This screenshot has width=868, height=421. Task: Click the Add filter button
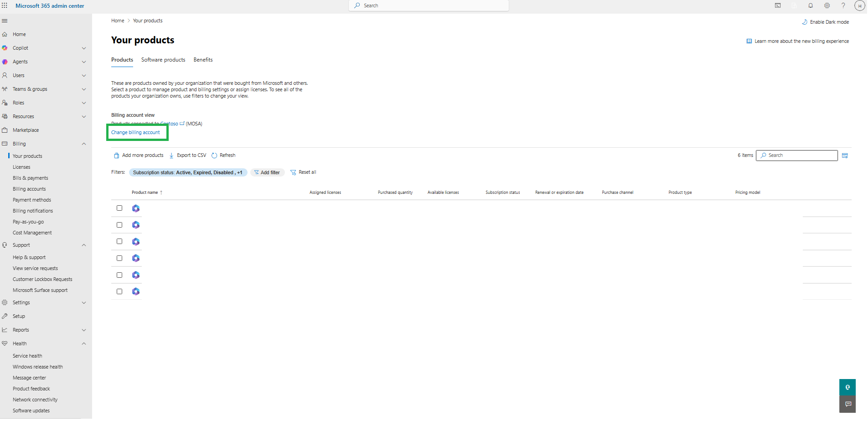tap(267, 173)
